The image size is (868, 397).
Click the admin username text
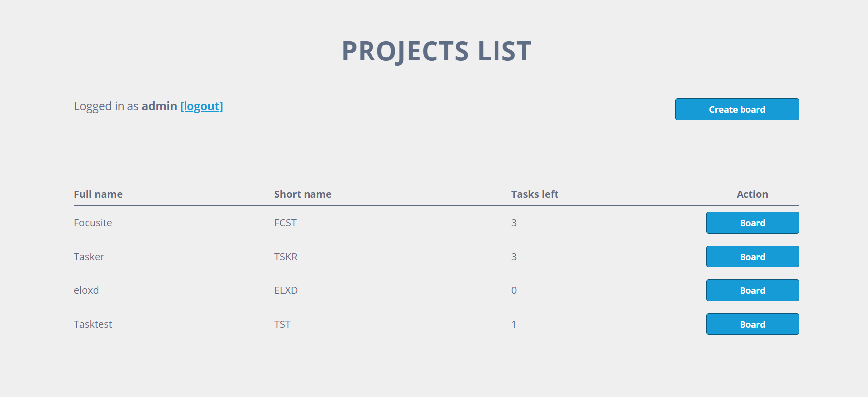pos(159,106)
